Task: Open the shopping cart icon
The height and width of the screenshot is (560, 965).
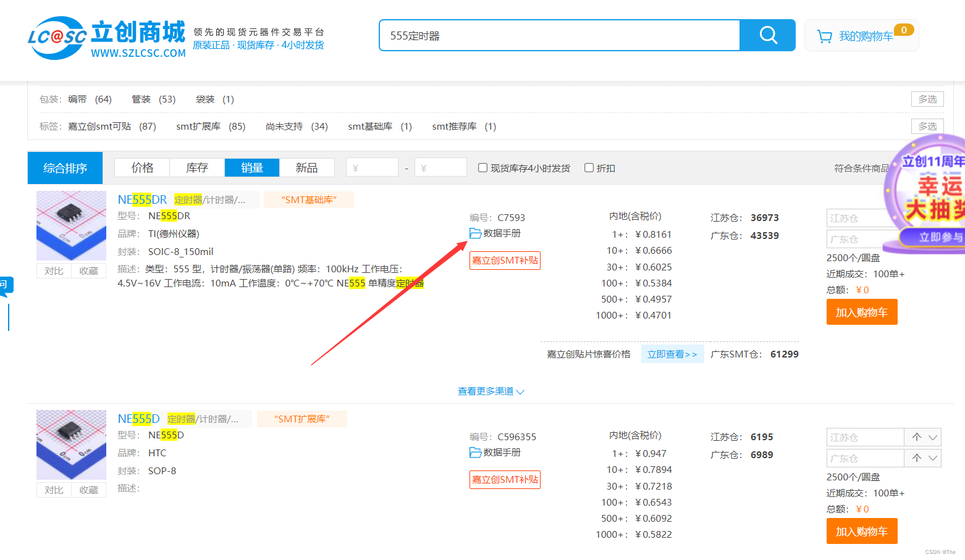Action: (x=824, y=36)
